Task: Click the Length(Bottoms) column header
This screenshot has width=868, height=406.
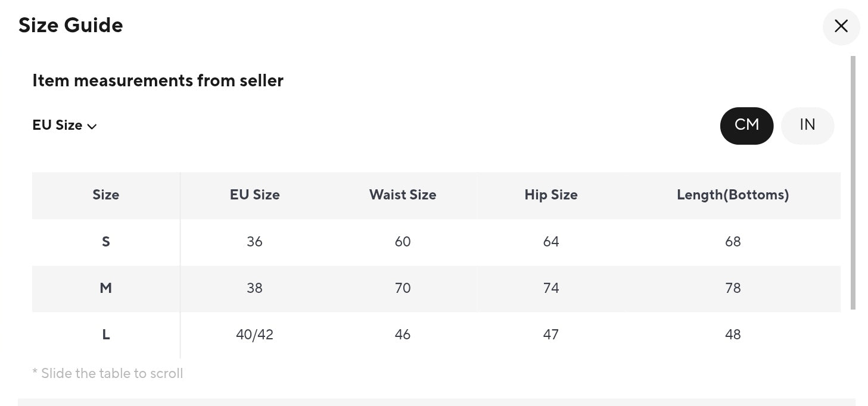Action: click(733, 195)
